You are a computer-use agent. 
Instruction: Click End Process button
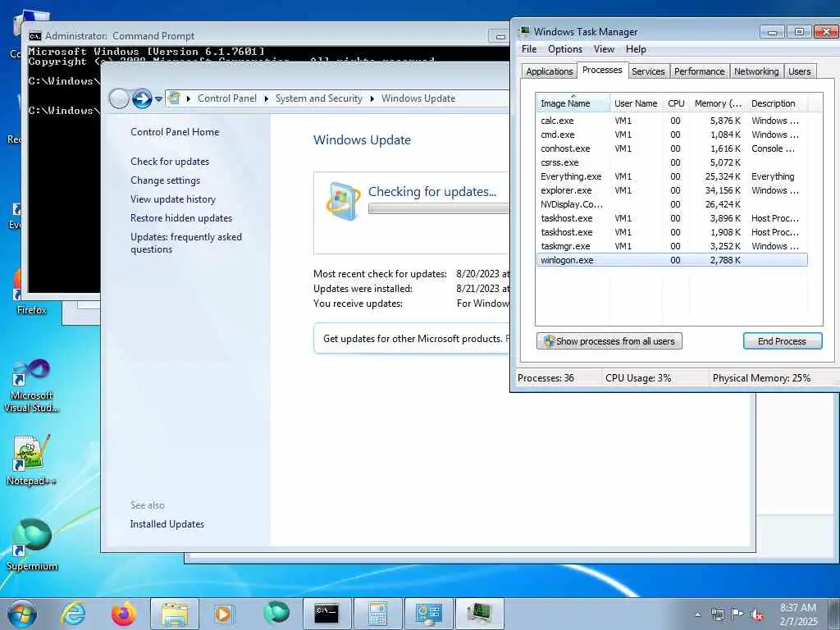(x=782, y=341)
